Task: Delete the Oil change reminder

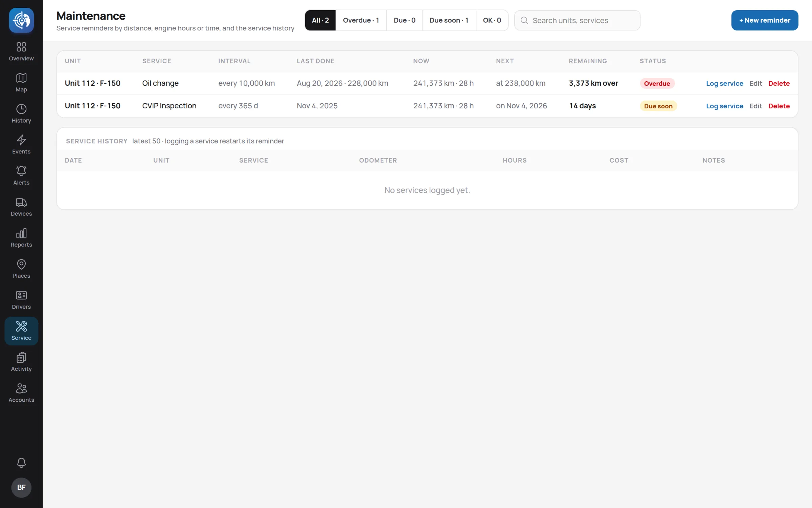Action: click(779, 83)
